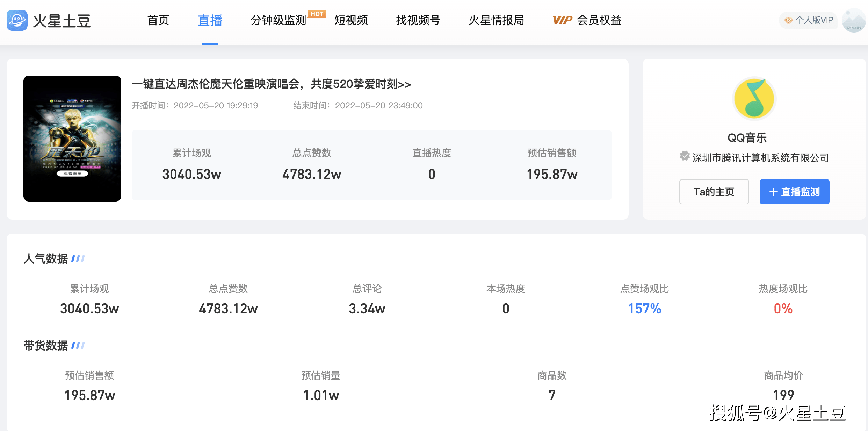Image resolution: width=868 pixels, height=431 pixels.
Task: Click the livestream title about 周杰伦魔天伦
Action: (x=272, y=84)
